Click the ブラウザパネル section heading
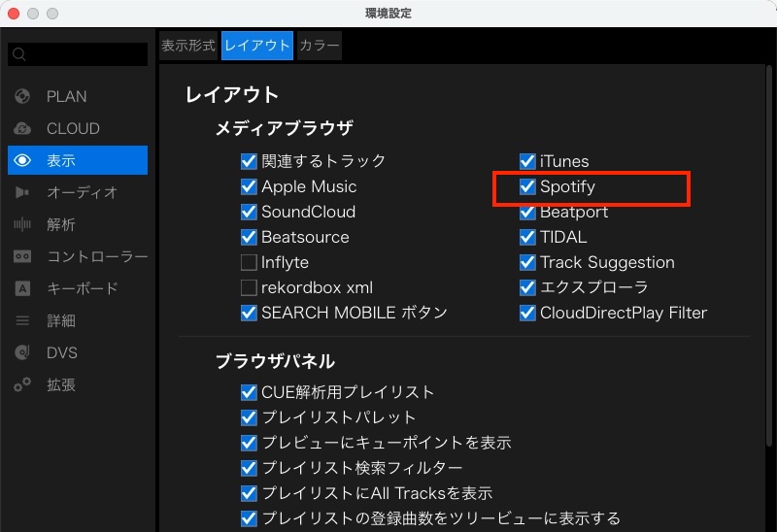Screen dimensions: 777x532 [x=276, y=361]
